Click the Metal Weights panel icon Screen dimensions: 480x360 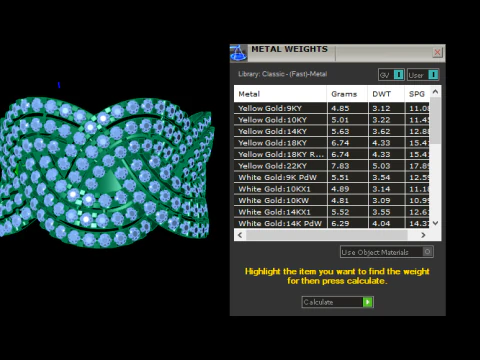coord(238,53)
